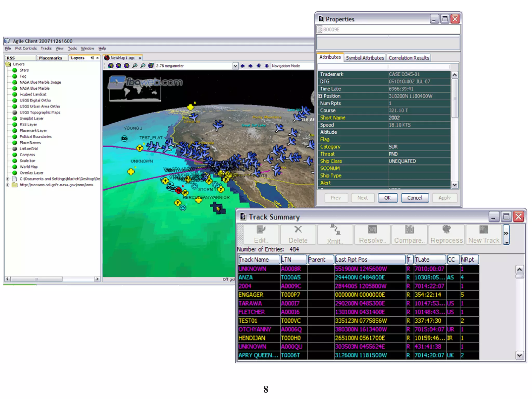Image resolution: width=532 pixels, height=399 pixels.
Task: Open the Tracks menu
Action: click(46, 48)
